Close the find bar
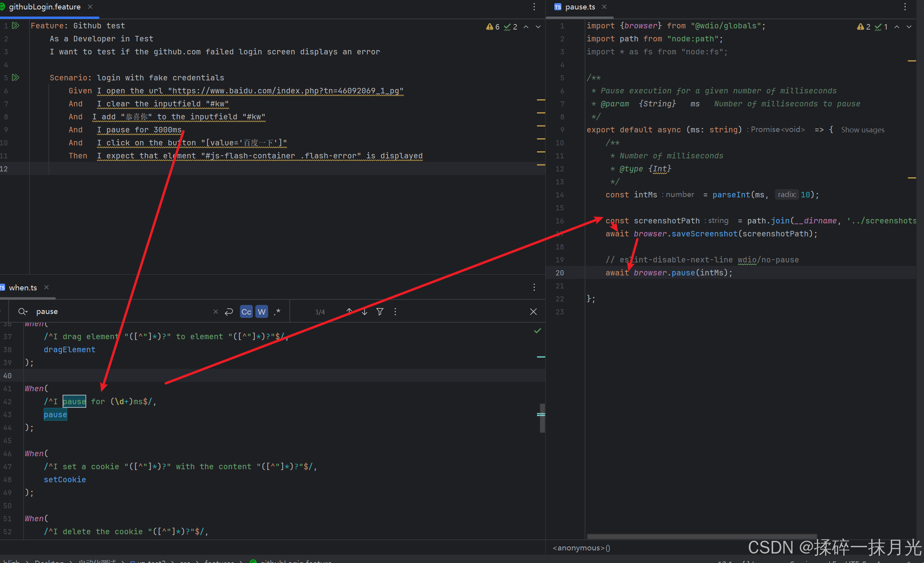 pos(533,312)
